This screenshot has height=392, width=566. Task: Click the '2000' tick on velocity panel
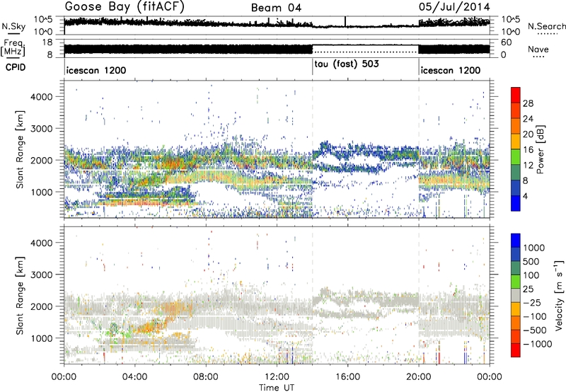(x=41, y=306)
